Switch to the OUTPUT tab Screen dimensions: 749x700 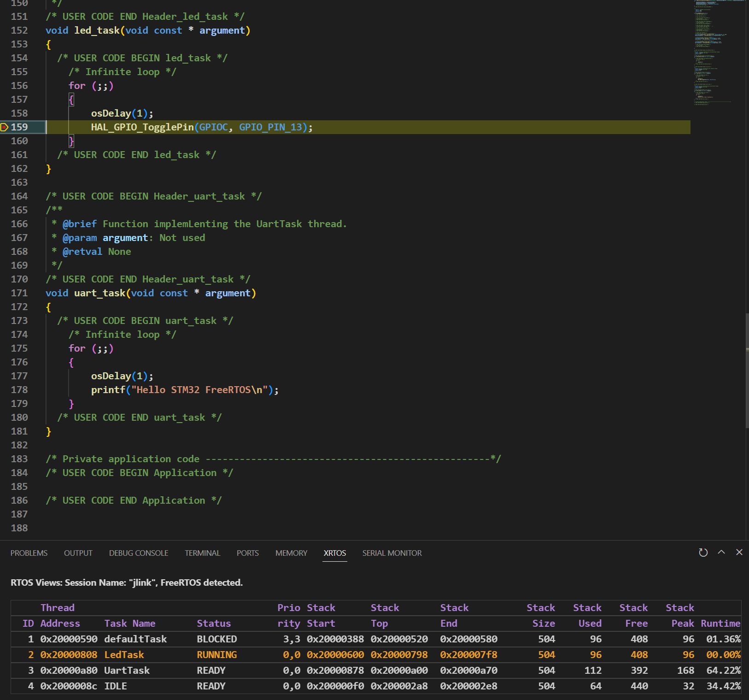click(x=78, y=553)
